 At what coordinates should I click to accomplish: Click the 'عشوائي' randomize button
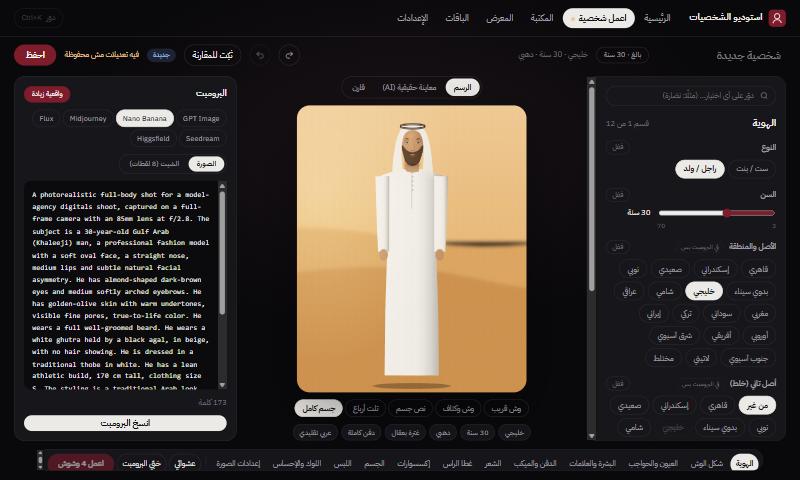(x=185, y=464)
